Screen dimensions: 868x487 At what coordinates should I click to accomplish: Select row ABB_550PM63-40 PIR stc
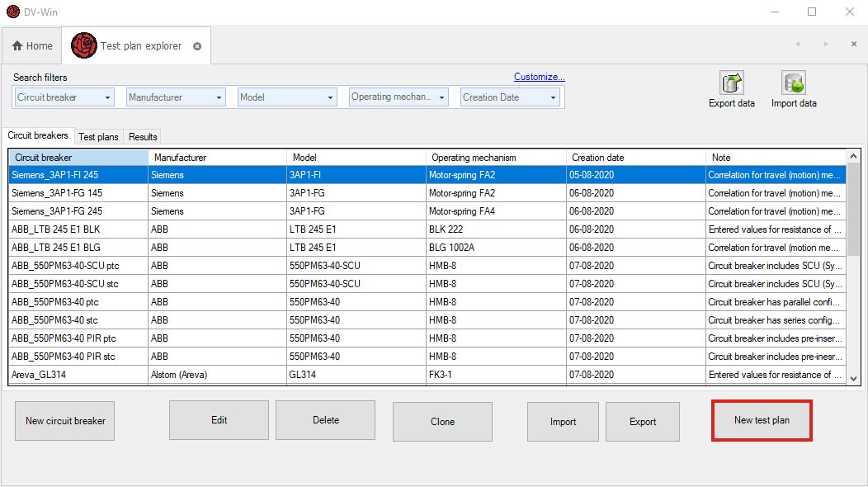pyautogui.click(x=427, y=357)
